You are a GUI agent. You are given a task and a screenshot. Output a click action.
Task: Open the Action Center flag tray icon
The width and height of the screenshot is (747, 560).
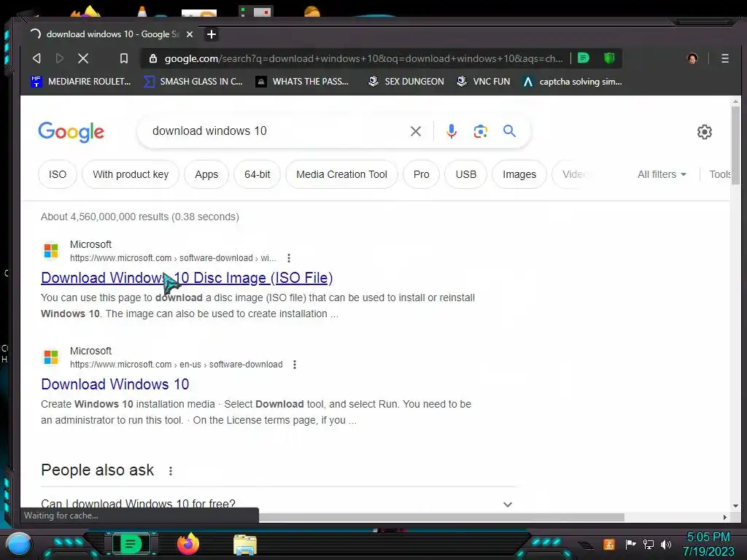pos(630,544)
